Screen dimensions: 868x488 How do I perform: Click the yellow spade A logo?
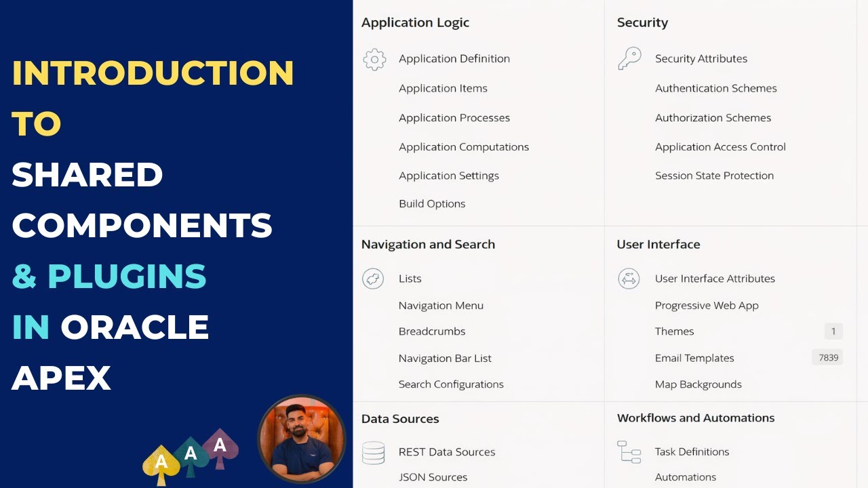161,465
